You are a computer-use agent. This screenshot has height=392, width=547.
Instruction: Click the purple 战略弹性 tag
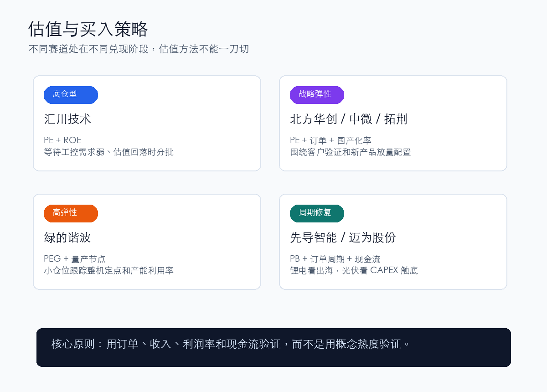317,95
